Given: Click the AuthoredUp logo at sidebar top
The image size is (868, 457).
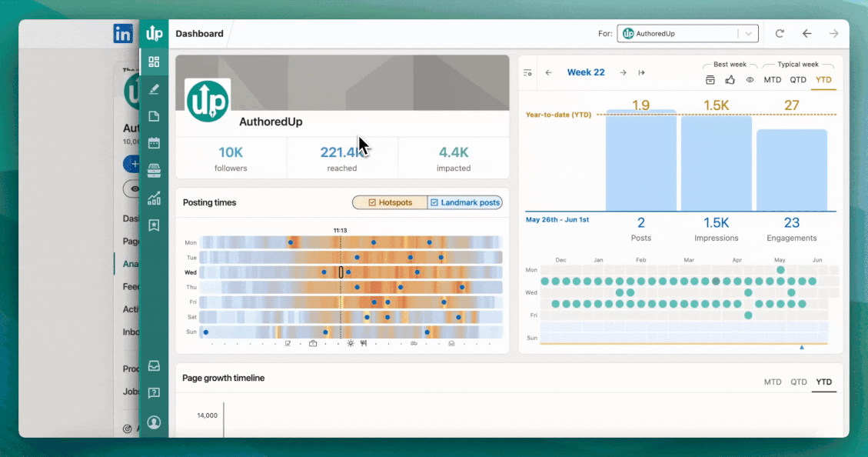Looking at the screenshot, I should tap(154, 34).
